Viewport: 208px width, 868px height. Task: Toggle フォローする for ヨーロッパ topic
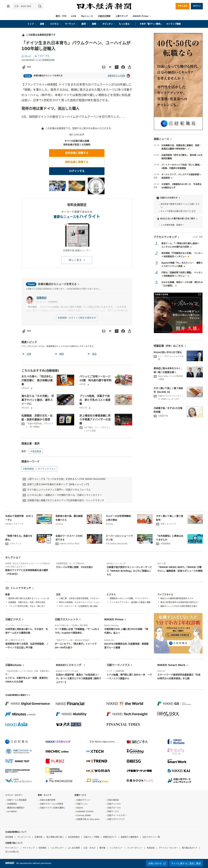coord(41,56)
